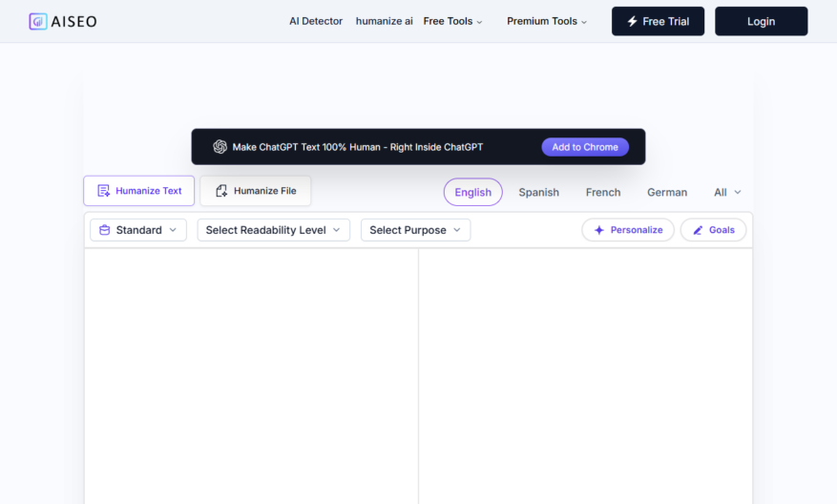The height and width of the screenshot is (504, 837).
Task: Click the Humanize Text document icon
Action: coord(104,191)
